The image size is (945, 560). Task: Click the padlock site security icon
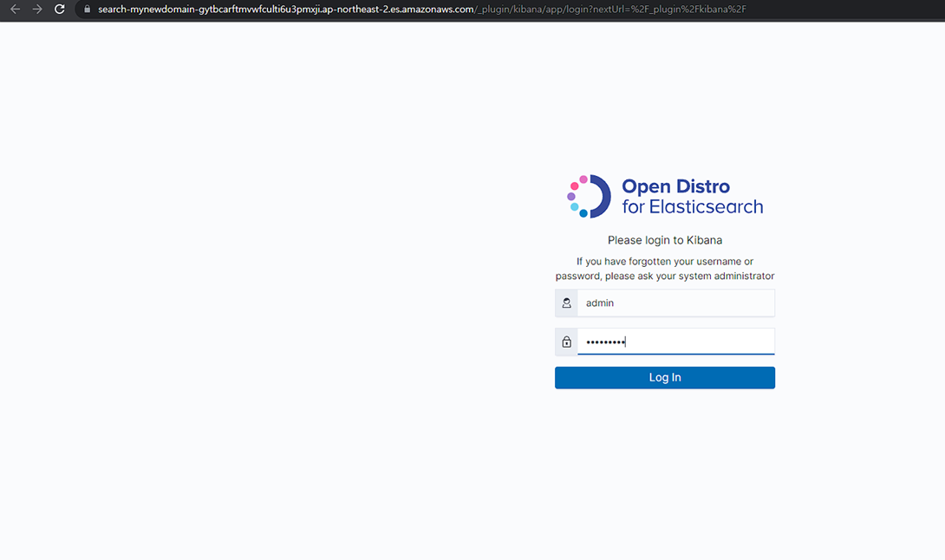(x=88, y=9)
